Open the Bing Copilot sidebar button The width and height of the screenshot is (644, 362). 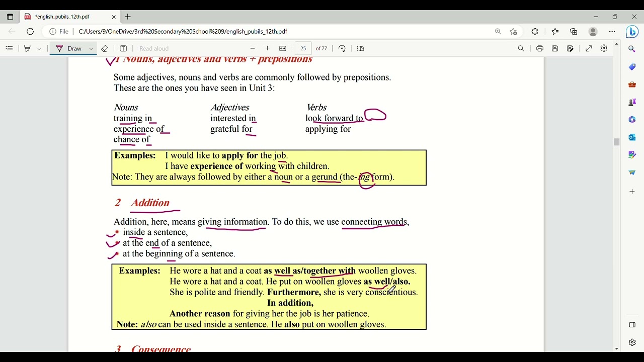(x=632, y=32)
